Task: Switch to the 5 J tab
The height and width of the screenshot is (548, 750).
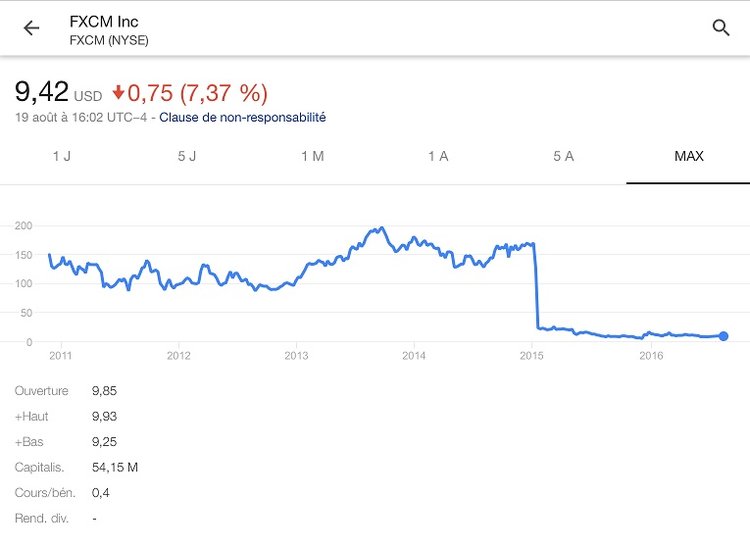Action: click(187, 156)
